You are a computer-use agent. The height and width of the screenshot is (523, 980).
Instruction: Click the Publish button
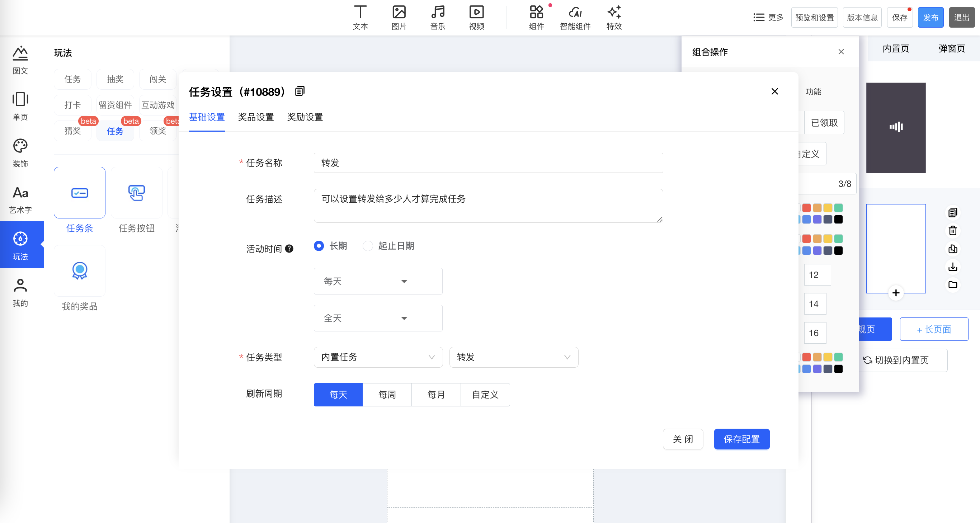[x=930, y=18]
